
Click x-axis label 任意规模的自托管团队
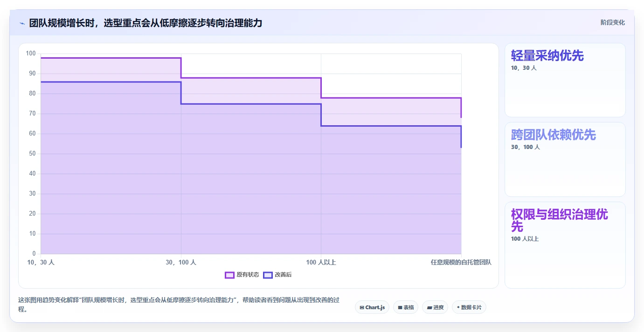(461, 262)
